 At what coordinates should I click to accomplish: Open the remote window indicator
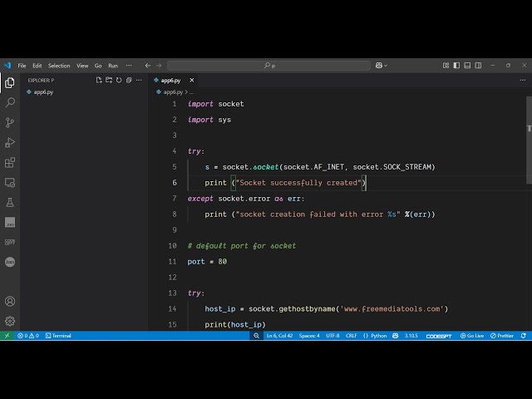[x=7, y=336]
